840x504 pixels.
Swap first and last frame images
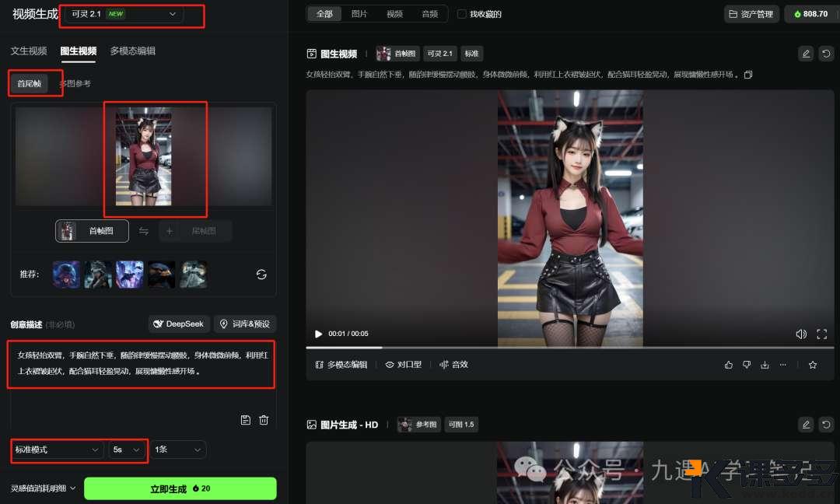(x=144, y=231)
